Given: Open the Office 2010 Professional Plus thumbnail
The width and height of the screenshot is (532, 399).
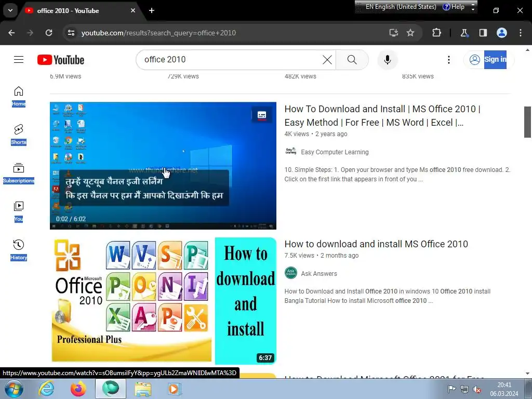Looking at the screenshot, I should [163, 301].
